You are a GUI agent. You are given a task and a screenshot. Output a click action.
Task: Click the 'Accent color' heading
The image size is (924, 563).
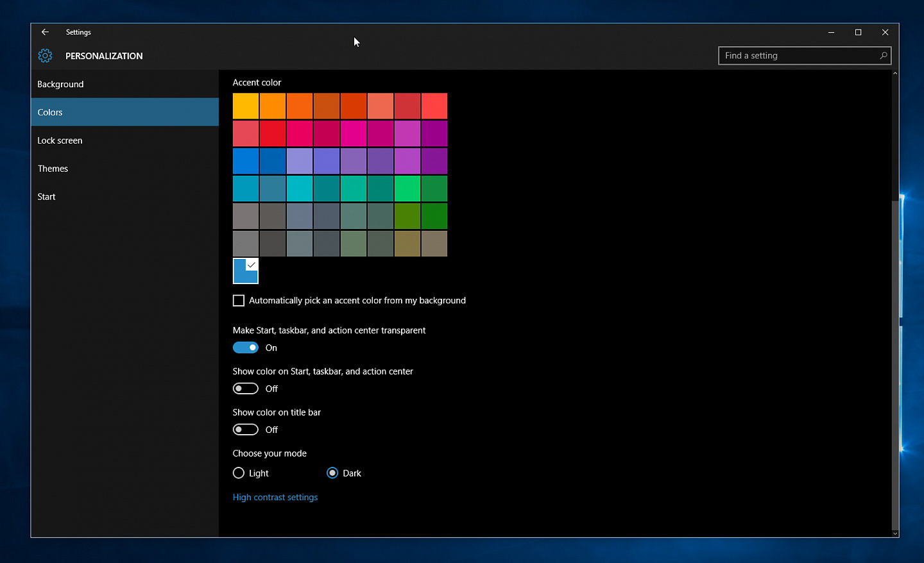point(257,83)
